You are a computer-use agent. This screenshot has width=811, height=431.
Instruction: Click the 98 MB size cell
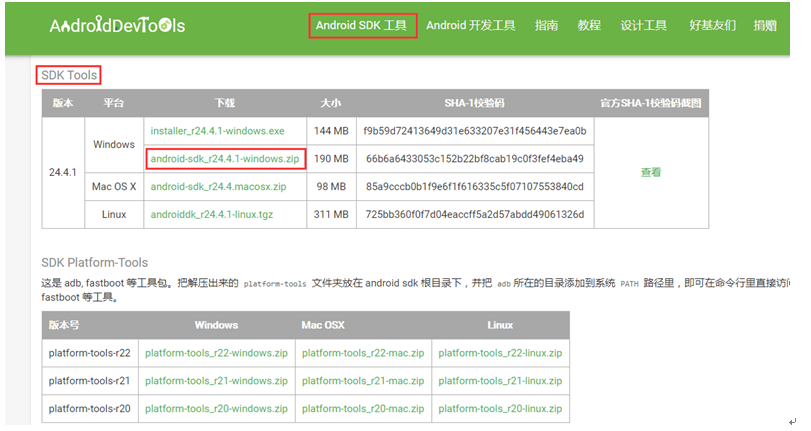331,187
